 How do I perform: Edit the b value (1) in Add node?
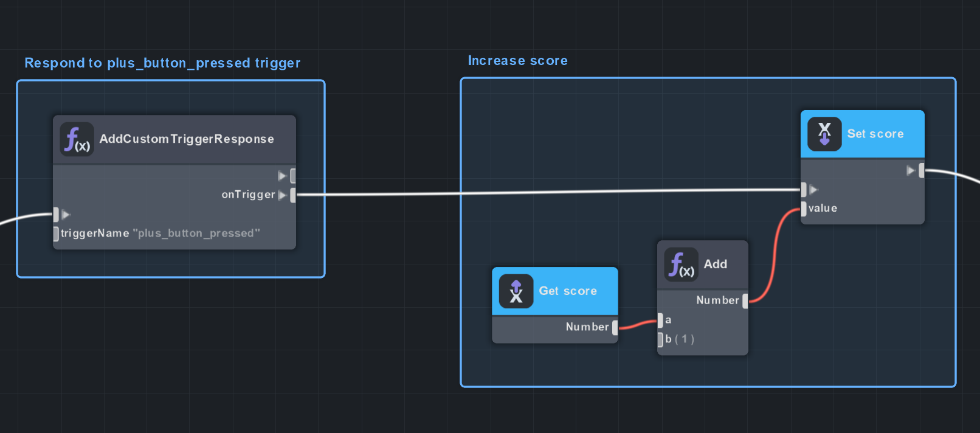[x=685, y=339]
